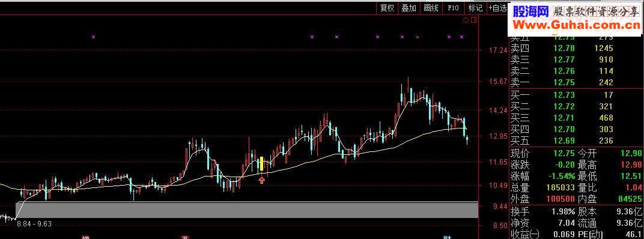Click the gray 8.84 - 9.63 gap band
644x239 pixels.
pyautogui.click(x=247, y=210)
